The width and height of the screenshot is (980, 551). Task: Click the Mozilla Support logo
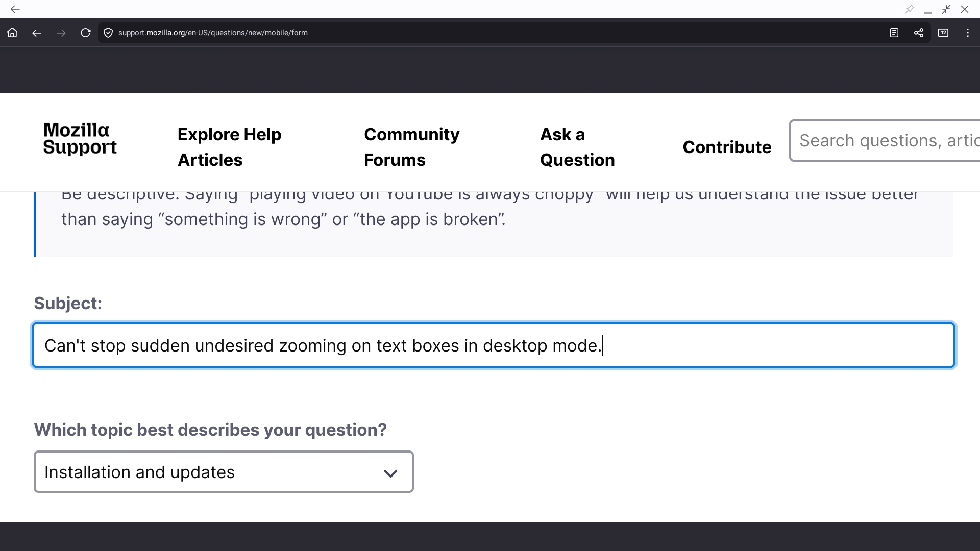(80, 138)
